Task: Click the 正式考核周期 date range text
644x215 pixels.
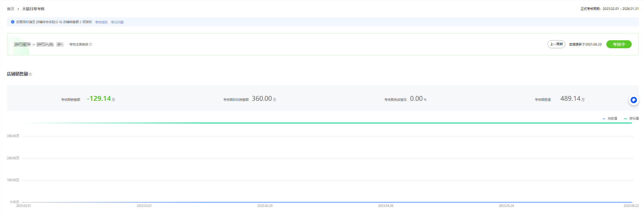Action: 609,9
